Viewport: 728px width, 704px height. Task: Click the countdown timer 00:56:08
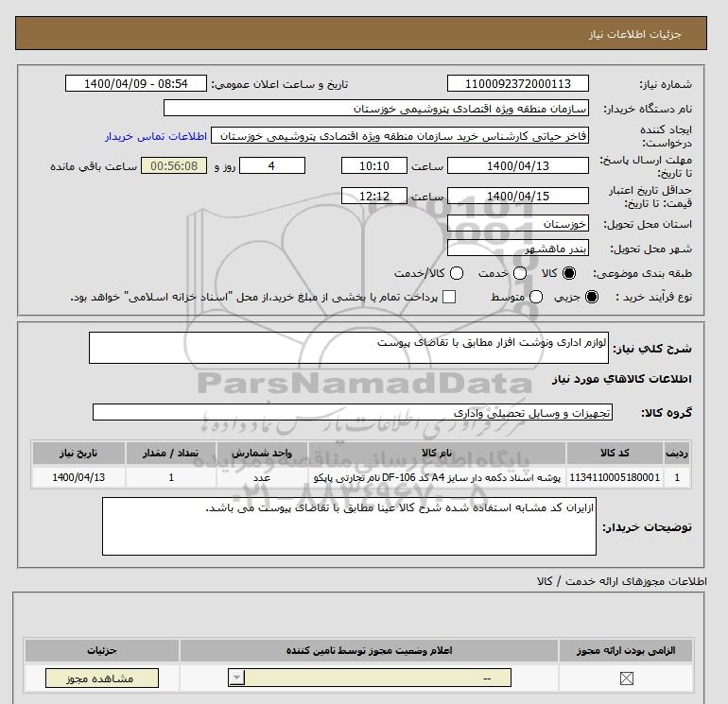pyautogui.click(x=174, y=165)
